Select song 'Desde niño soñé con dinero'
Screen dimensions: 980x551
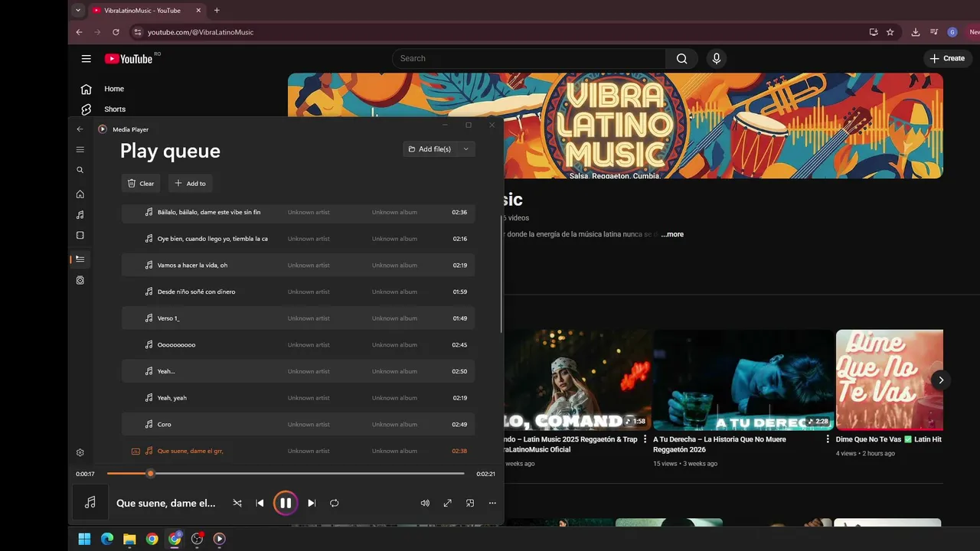298,292
